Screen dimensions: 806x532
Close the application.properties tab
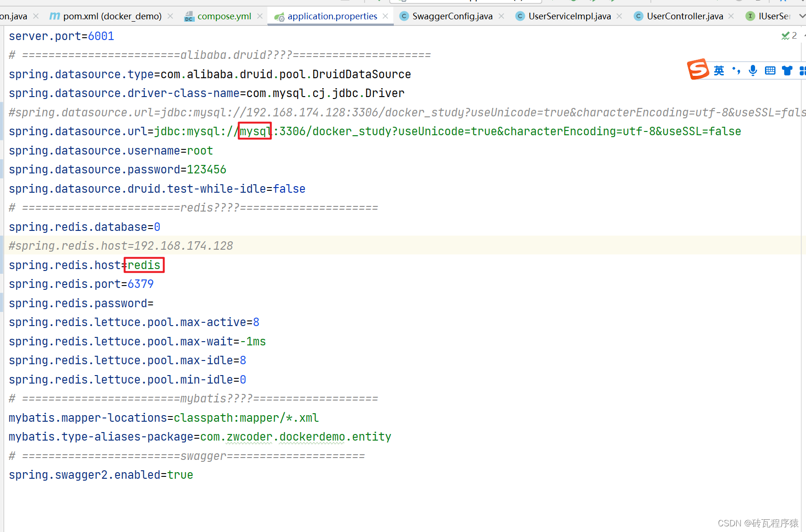(385, 16)
